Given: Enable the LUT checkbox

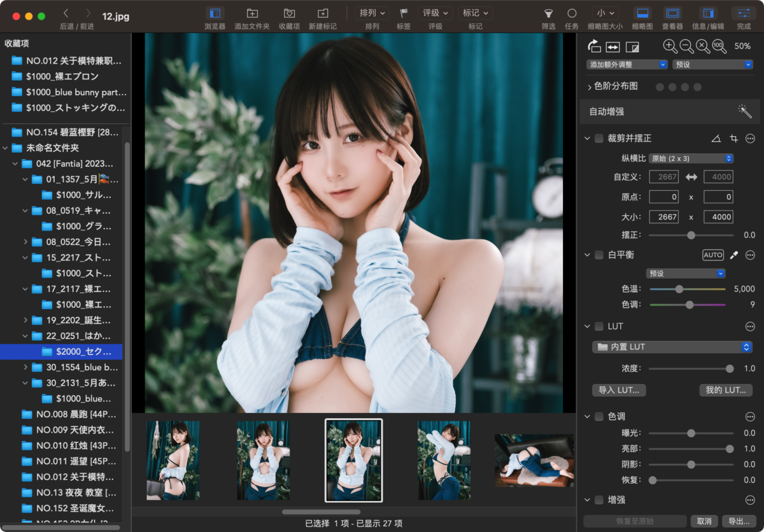Looking at the screenshot, I should tap(599, 326).
